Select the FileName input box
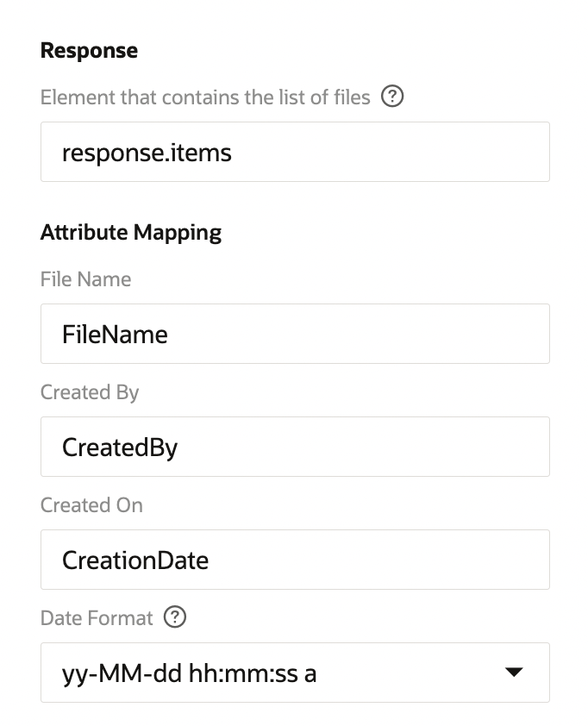Screen dimensions: 588x726 pos(295,334)
